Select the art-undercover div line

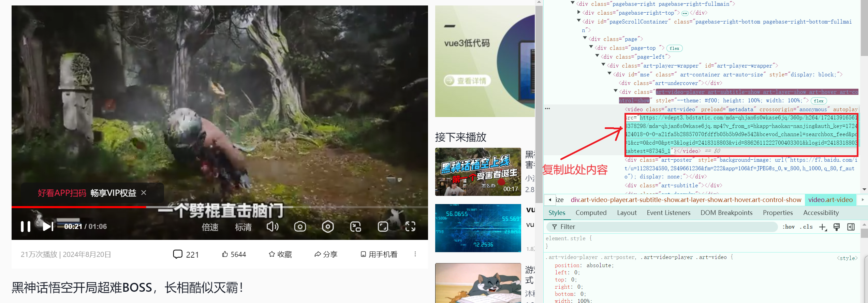(x=671, y=83)
